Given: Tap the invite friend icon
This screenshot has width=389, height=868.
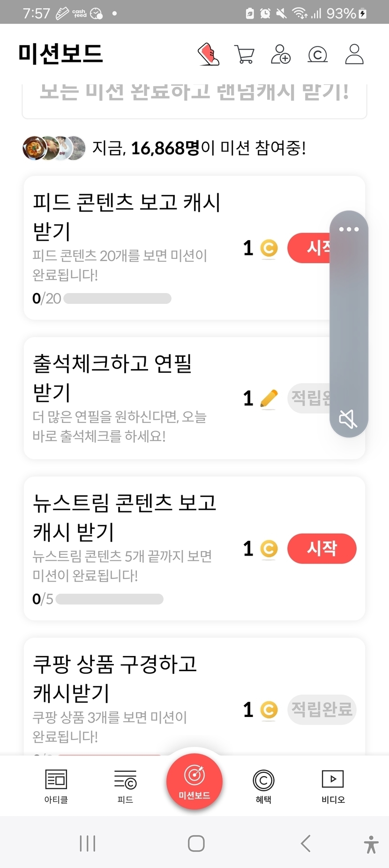Looking at the screenshot, I should 281,54.
